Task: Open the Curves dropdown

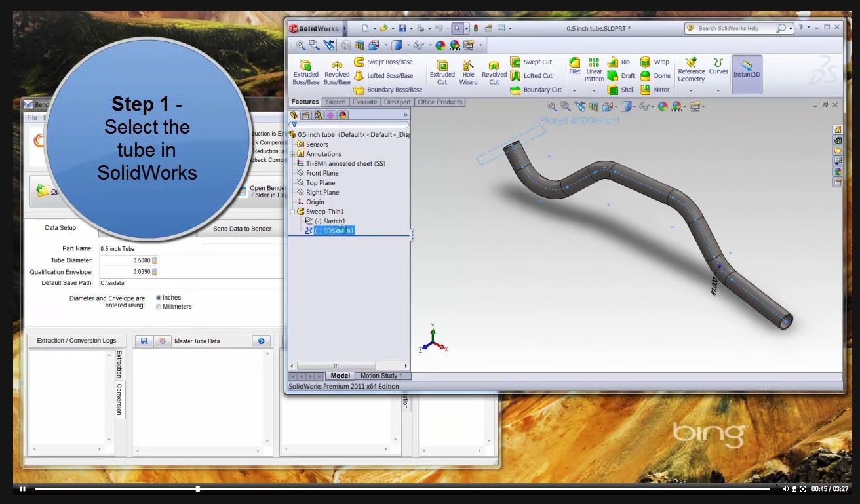Action: coord(718,90)
